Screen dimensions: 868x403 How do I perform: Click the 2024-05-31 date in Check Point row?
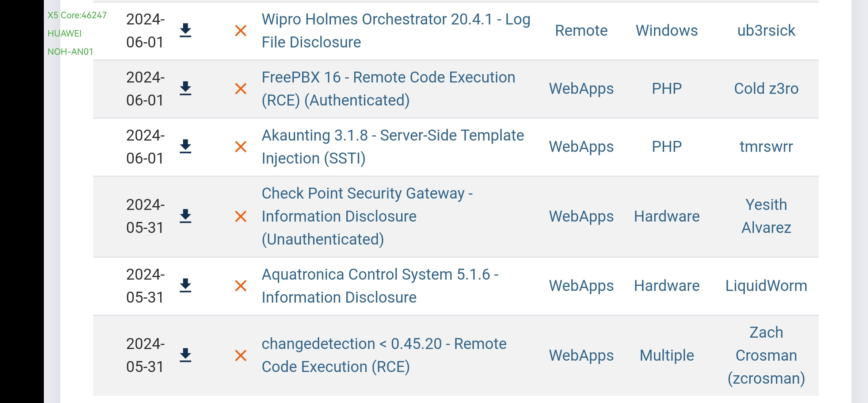[145, 216]
